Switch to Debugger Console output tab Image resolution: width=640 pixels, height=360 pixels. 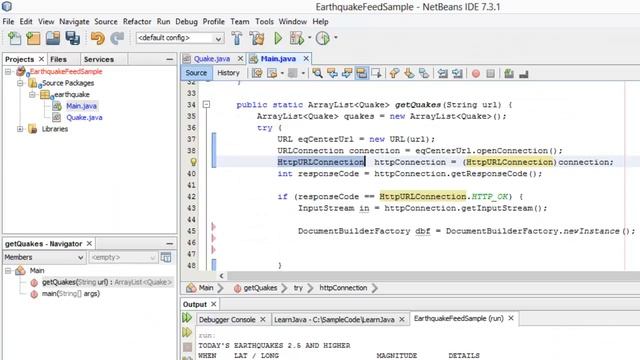pyautogui.click(x=227, y=320)
